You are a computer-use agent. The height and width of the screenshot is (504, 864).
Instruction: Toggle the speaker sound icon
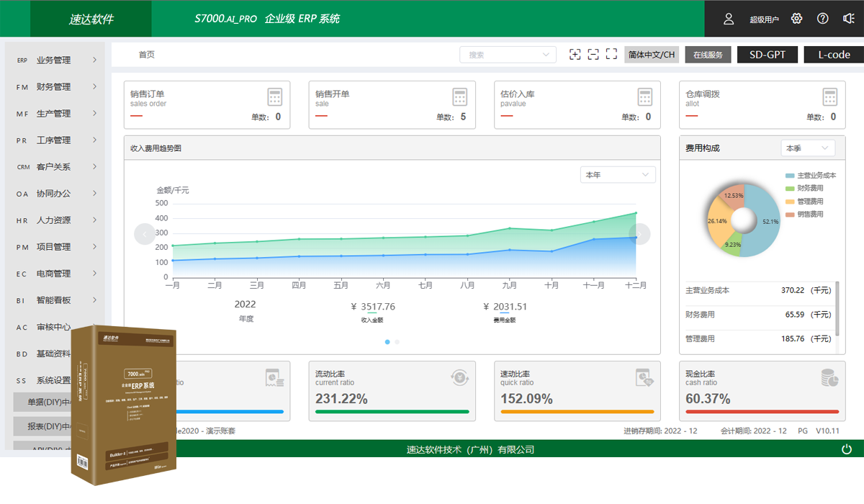(849, 19)
